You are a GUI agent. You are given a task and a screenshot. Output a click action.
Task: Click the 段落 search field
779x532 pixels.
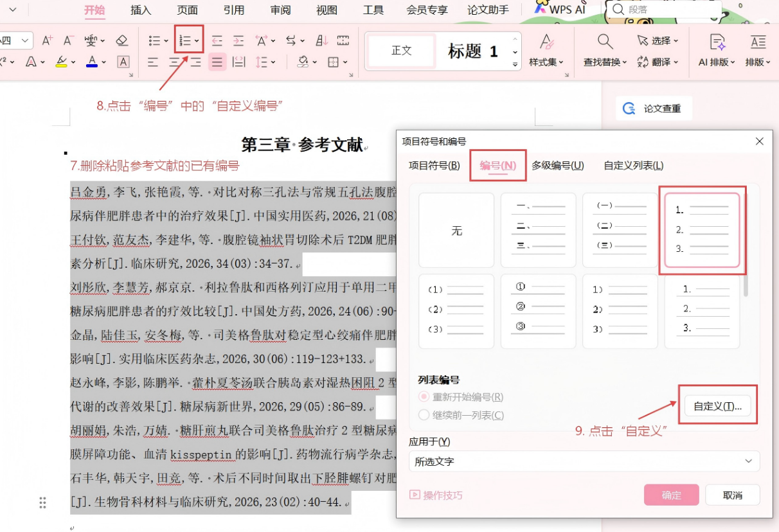click(664, 10)
